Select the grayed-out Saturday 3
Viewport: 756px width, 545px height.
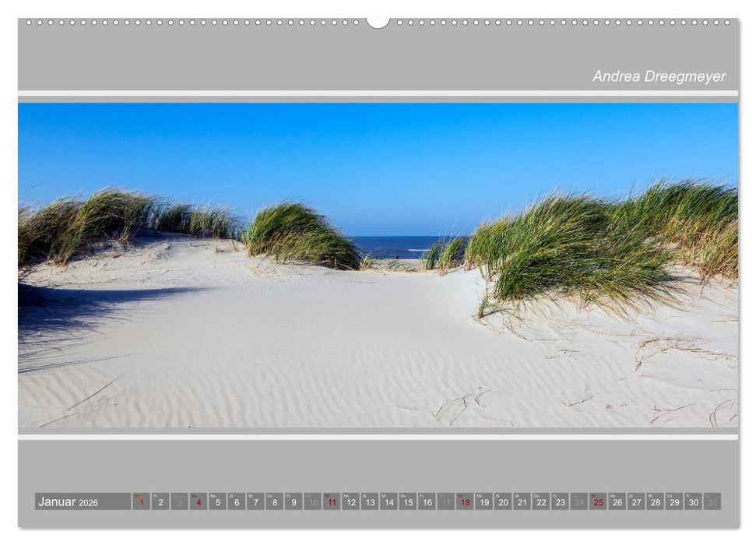(178, 502)
